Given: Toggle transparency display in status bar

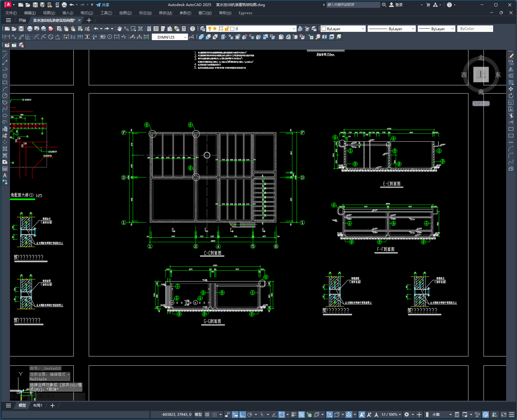Looking at the screenshot, I should click(x=302, y=415).
